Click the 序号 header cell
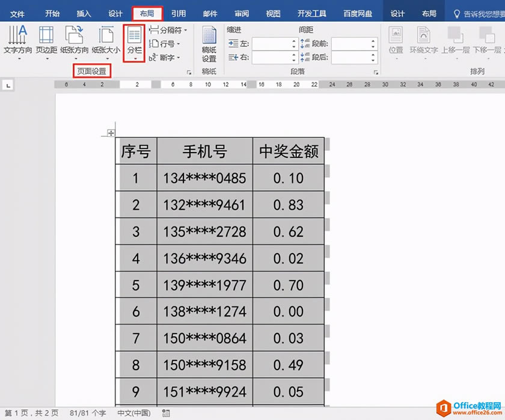The height and width of the screenshot is (420, 505). tap(136, 151)
